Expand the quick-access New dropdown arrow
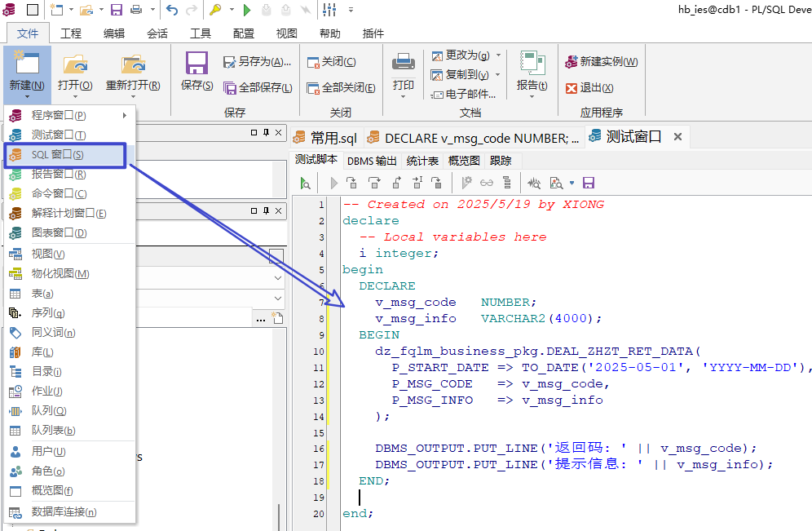 tap(72, 9)
